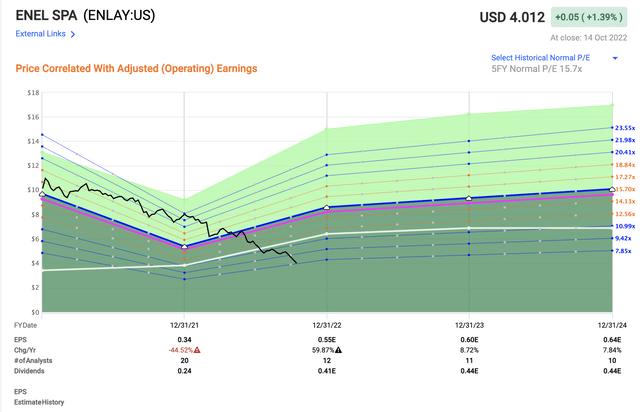Click the 12/31/23 fiscal year date
Screen dimensions: 640x412
pos(469,325)
